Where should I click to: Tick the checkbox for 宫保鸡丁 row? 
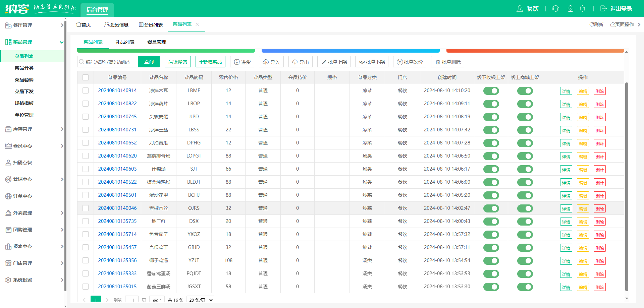click(86, 247)
